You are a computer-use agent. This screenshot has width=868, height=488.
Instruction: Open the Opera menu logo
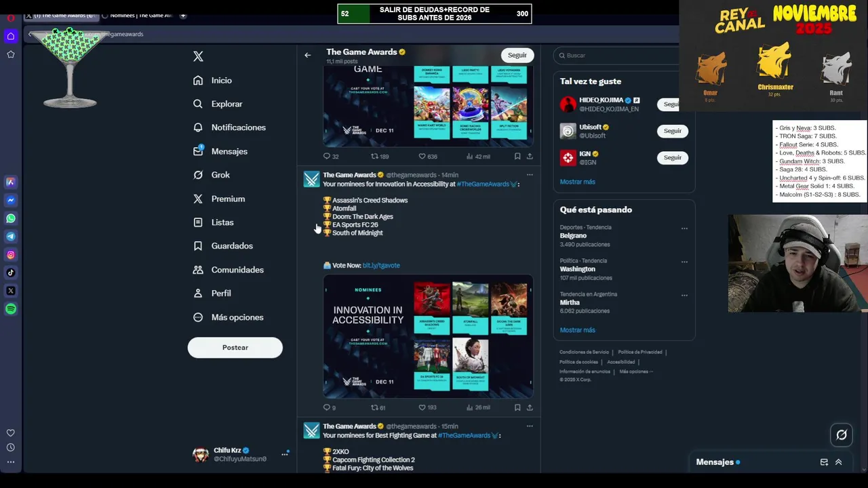tap(11, 18)
